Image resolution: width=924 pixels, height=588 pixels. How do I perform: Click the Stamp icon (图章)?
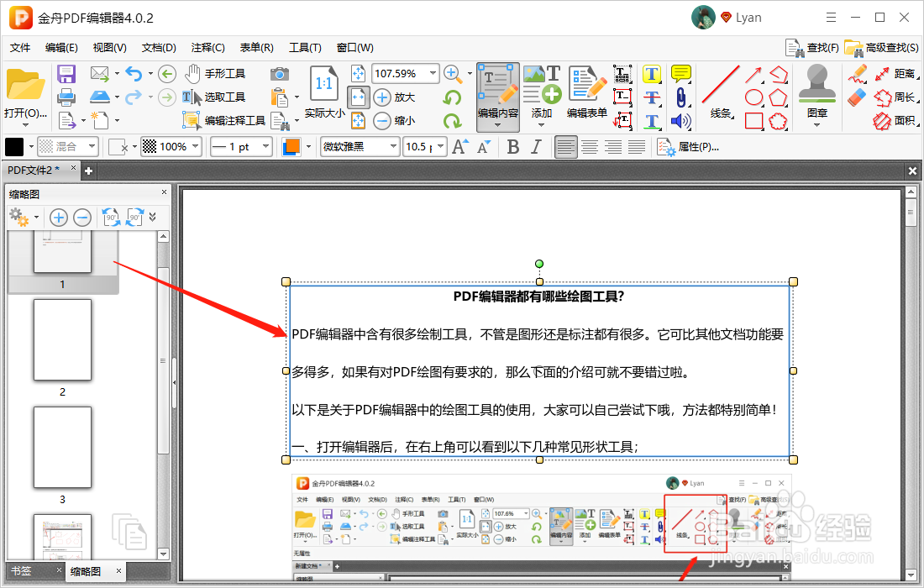click(816, 92)
